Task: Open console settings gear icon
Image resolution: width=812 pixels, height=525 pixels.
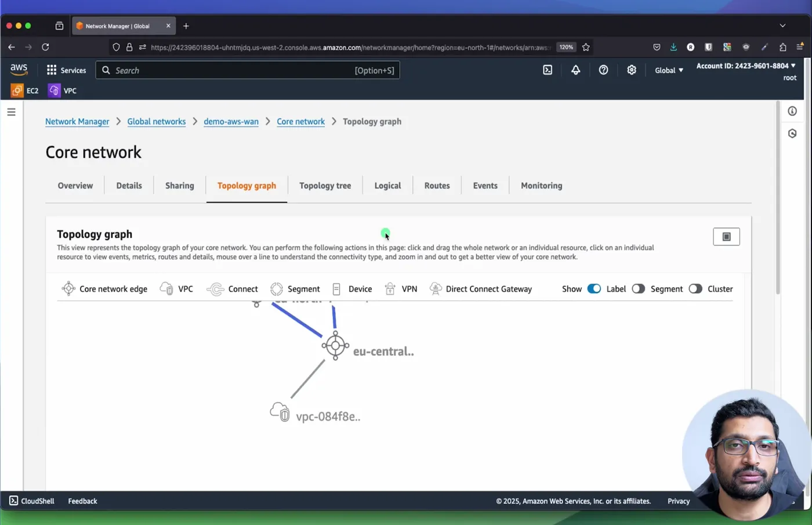Action: coord(632,70)
